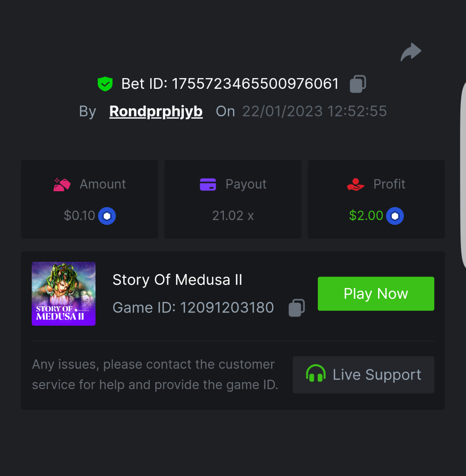Click the Game ID 12091203180 text
Image resolution: width=466 pixels, height=476 pixels.
click(x=227, y=308)
